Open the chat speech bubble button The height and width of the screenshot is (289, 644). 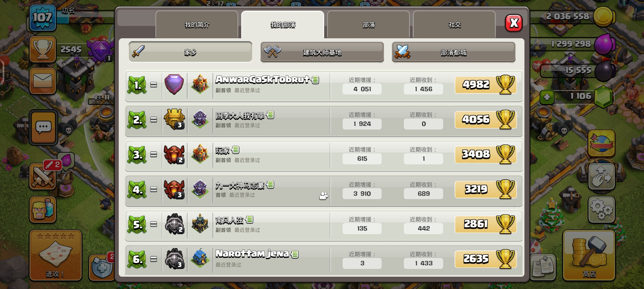tap(43, 127)
